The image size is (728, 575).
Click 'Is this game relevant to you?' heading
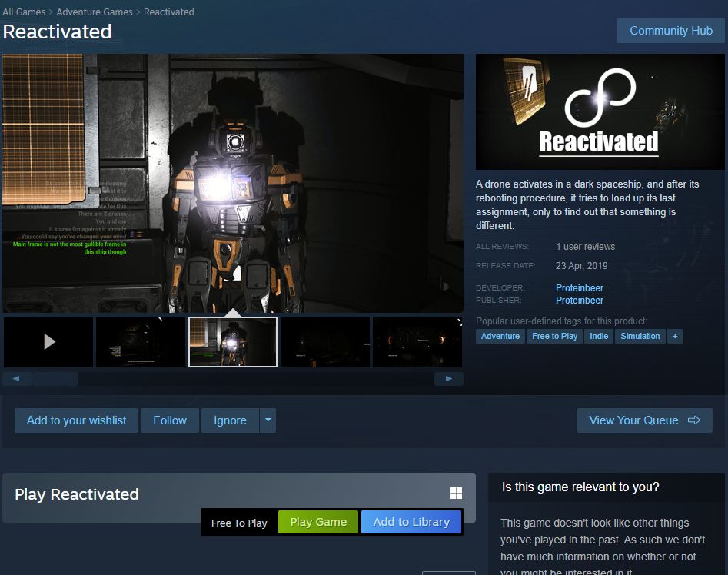(580, 487)
